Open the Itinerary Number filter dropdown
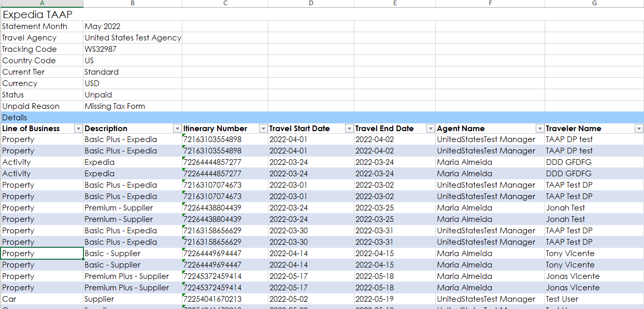Image resolution: width=644 pixels, height=309 pixels. click(x=263, y=129)
